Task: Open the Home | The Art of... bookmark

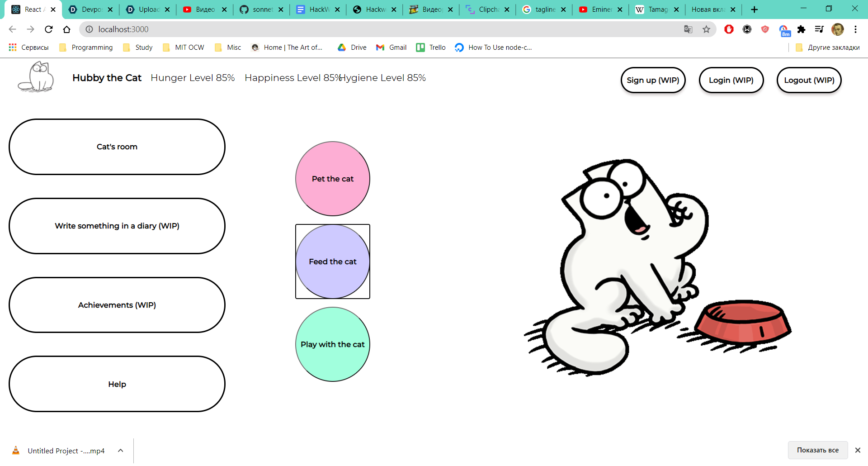Action: pyautogui.click(x=287, y=48)
